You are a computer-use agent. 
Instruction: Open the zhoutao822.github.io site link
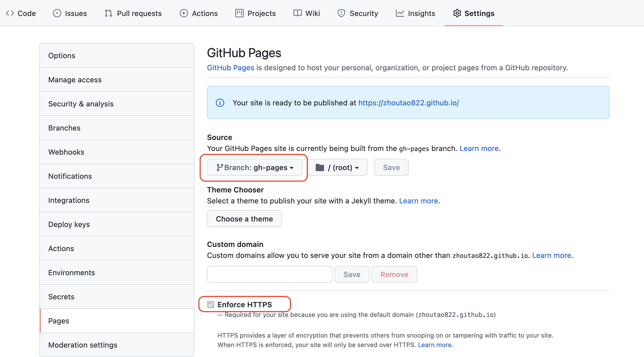pyautogui.click(x=408, y=103)
